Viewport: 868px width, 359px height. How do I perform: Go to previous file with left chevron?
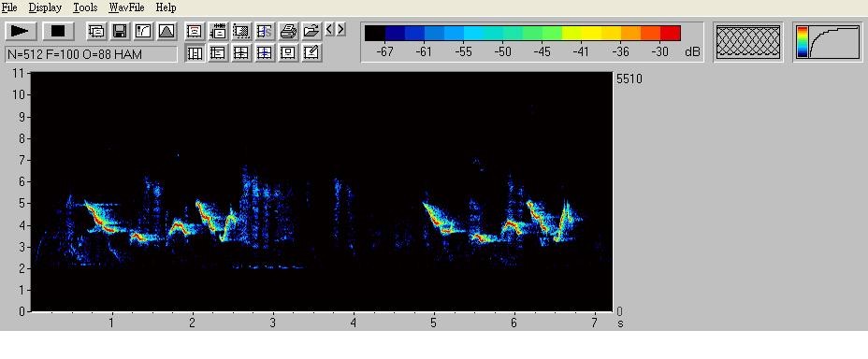329,29
